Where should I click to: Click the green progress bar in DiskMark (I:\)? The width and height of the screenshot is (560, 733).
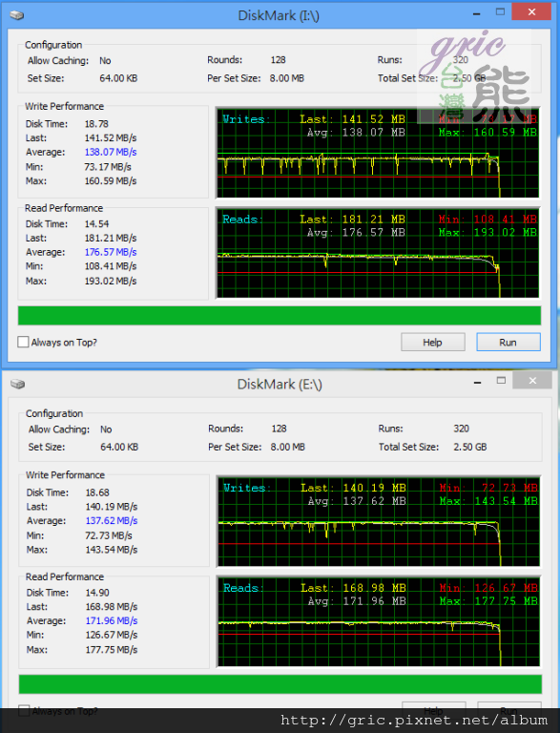[280, 316]
